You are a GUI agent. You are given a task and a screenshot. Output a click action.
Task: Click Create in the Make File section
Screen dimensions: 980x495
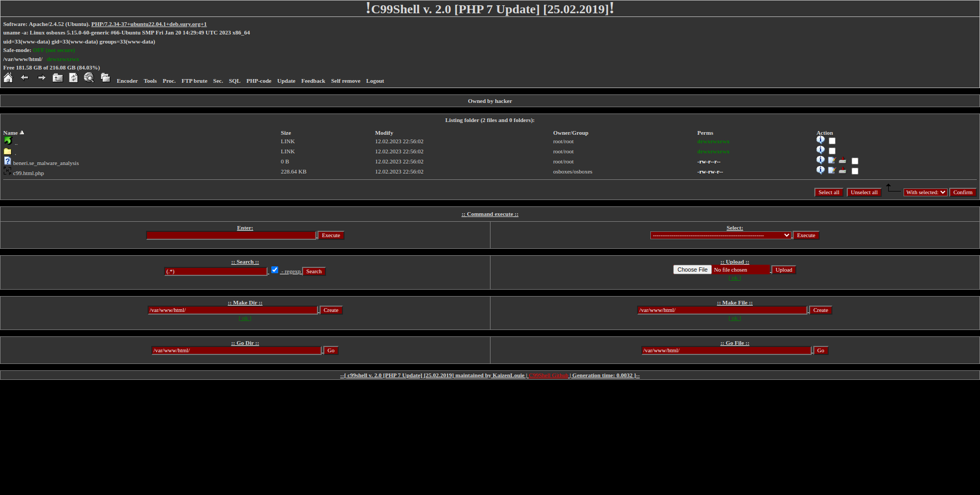tap(821, 310)
